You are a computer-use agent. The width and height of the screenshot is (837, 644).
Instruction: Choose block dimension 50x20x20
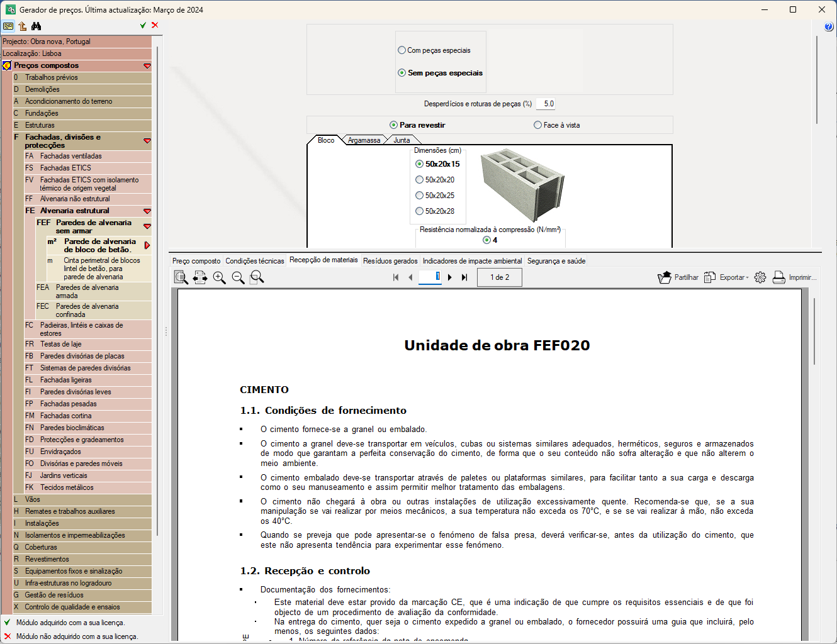click(x=420, y=180)
